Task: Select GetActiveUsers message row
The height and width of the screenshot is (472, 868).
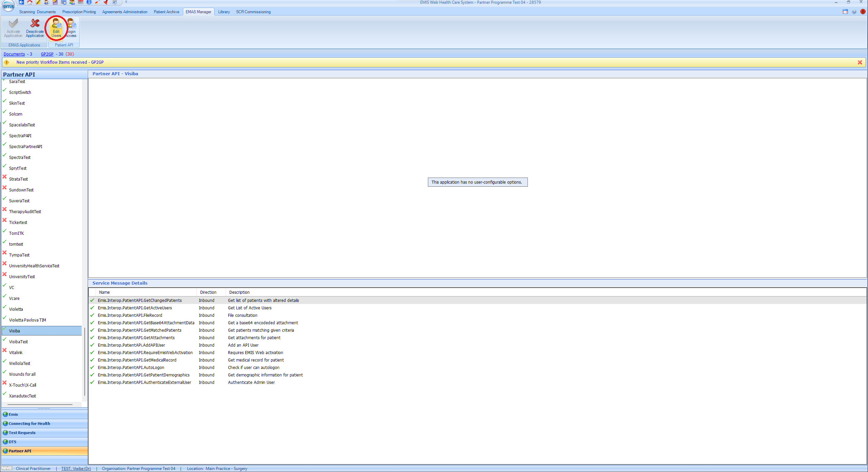Action: 477,308
